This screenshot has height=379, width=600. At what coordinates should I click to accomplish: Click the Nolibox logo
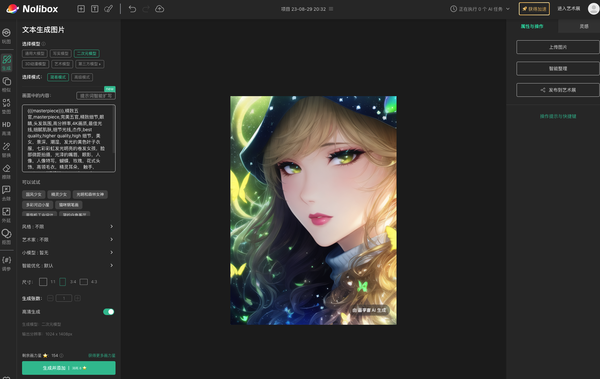tap(32, 9)
